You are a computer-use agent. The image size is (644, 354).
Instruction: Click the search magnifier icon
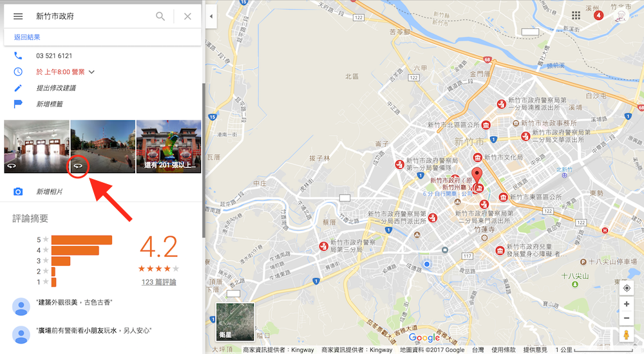[x=160, y=17]
